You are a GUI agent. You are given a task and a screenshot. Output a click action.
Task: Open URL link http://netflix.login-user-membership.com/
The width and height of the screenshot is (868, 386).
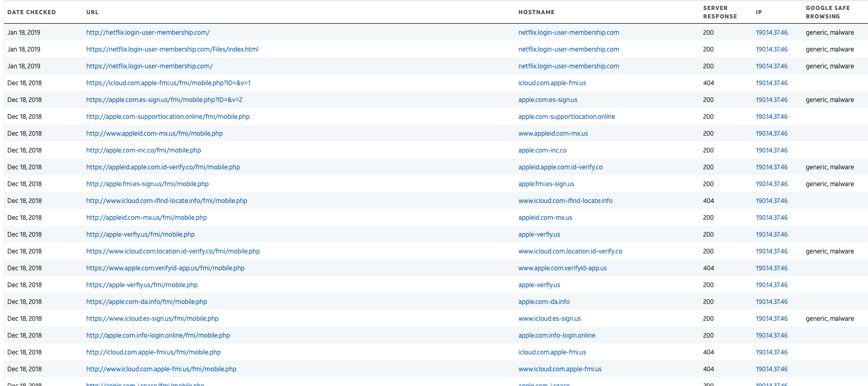point(148,33)
